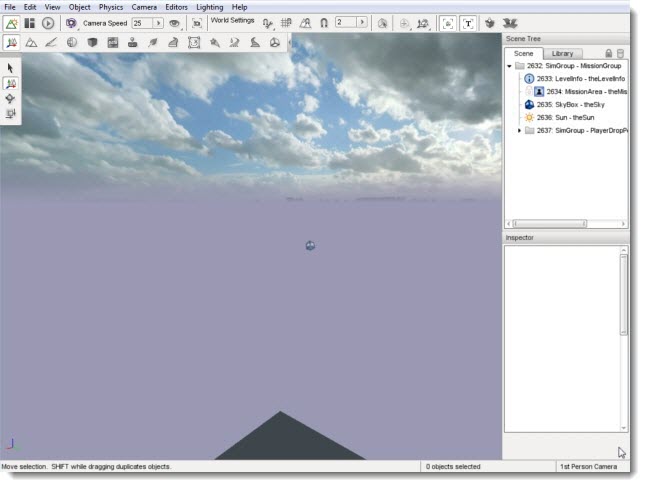Open the Lighting menu
This screenshot has height=487, width=645.
[x=209, y=7]
